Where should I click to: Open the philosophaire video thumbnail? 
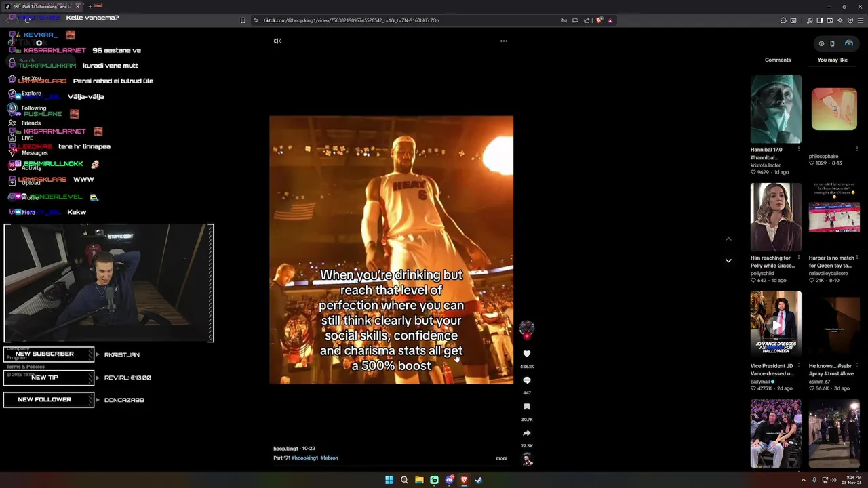(x=834, y=109)
